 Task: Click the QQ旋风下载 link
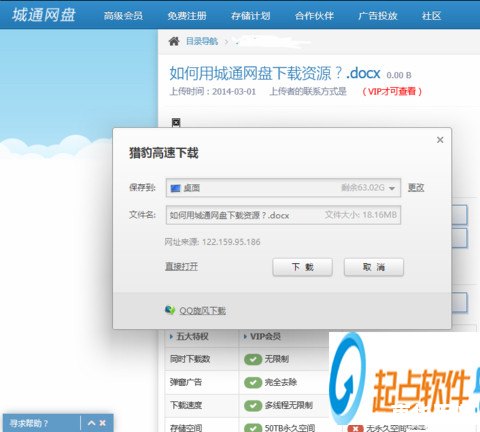203,311
